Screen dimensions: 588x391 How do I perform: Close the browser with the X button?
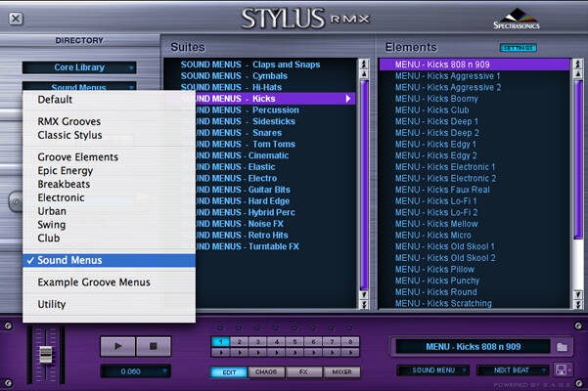pos(16,19)
